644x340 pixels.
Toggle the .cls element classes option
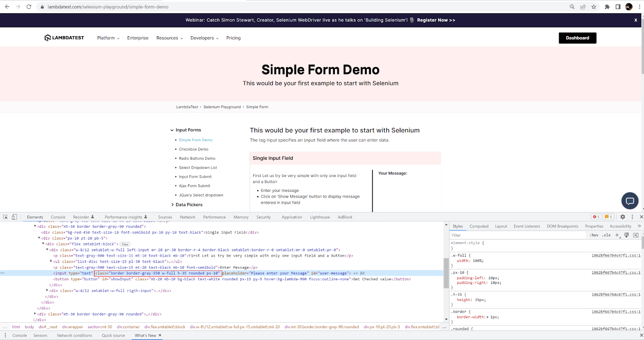(607, 235)
